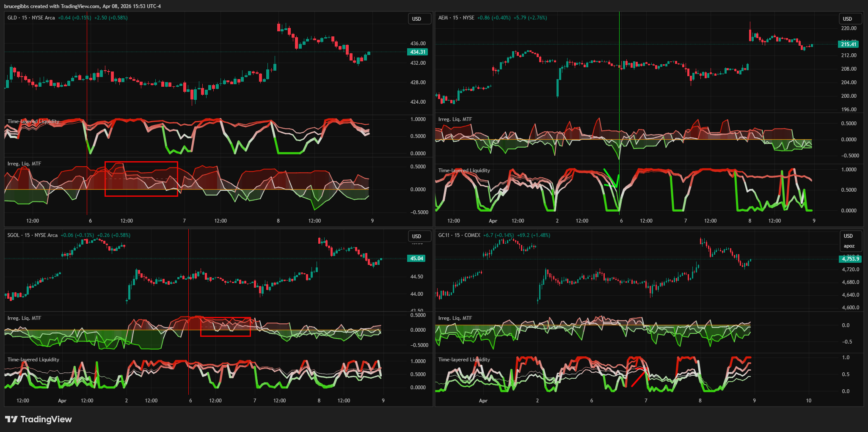Select the 45.04 price tag on SGOL

coord(416,259)
